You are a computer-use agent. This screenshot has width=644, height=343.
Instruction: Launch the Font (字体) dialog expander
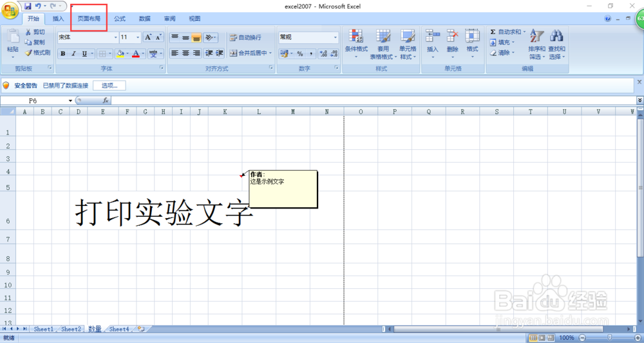(x=162, y=68)
